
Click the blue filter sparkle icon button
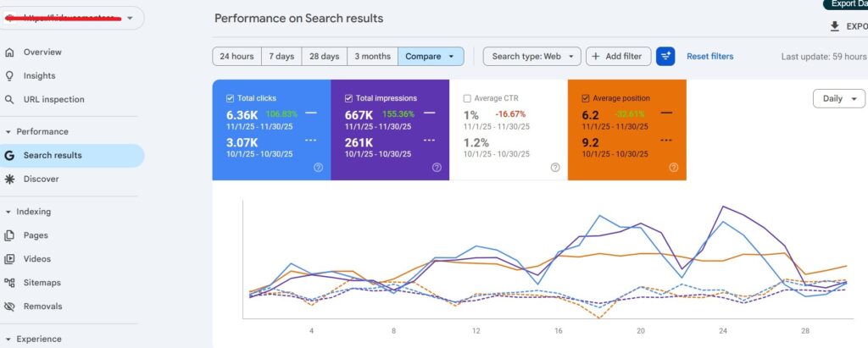pyautogui.click(x=665, y=57)
